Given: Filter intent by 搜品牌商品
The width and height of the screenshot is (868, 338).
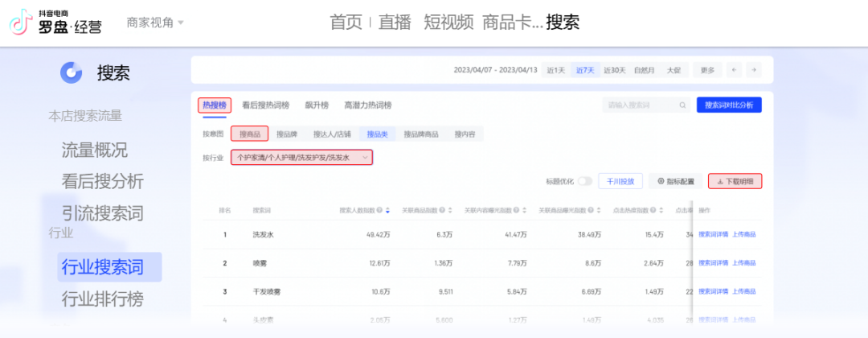Looking at the screenshot, I should pyautogui.click(x=421, y=134).
